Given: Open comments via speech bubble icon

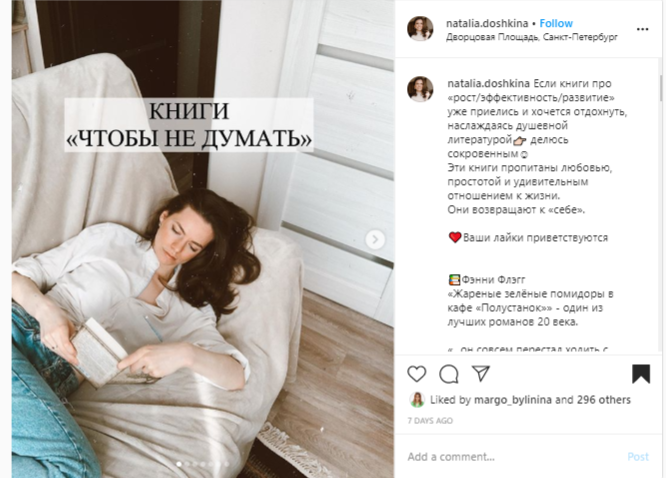Looking at the screenshot, I should click(x=449, y=374).
